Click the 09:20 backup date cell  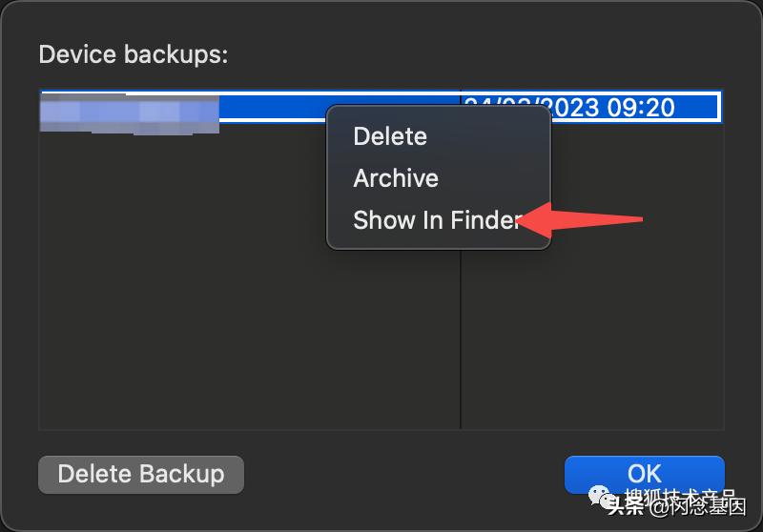tap(591, 107)
